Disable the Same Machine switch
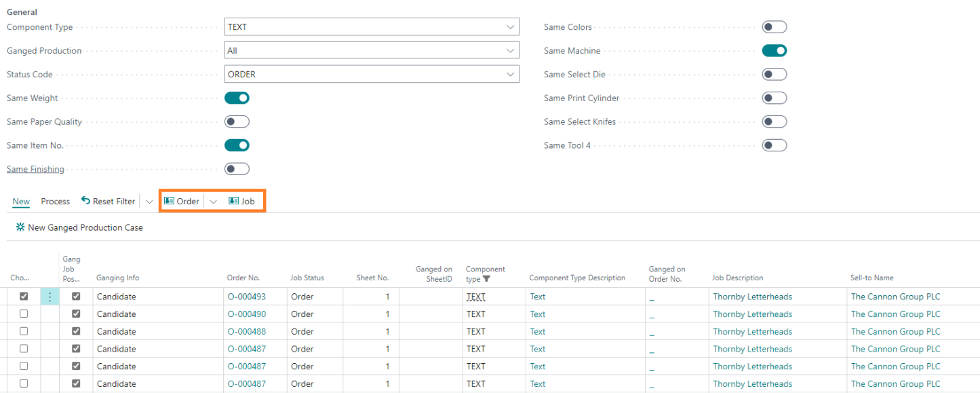 click(775, 51)
